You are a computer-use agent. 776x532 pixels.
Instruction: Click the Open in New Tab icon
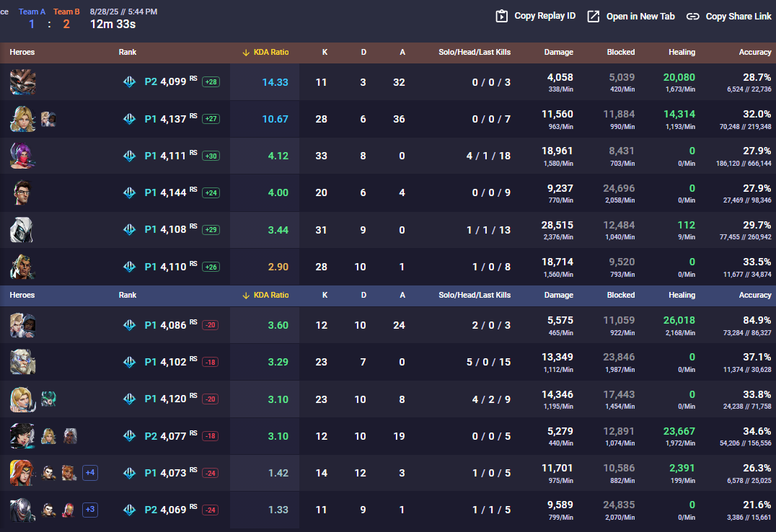point(593,17)
